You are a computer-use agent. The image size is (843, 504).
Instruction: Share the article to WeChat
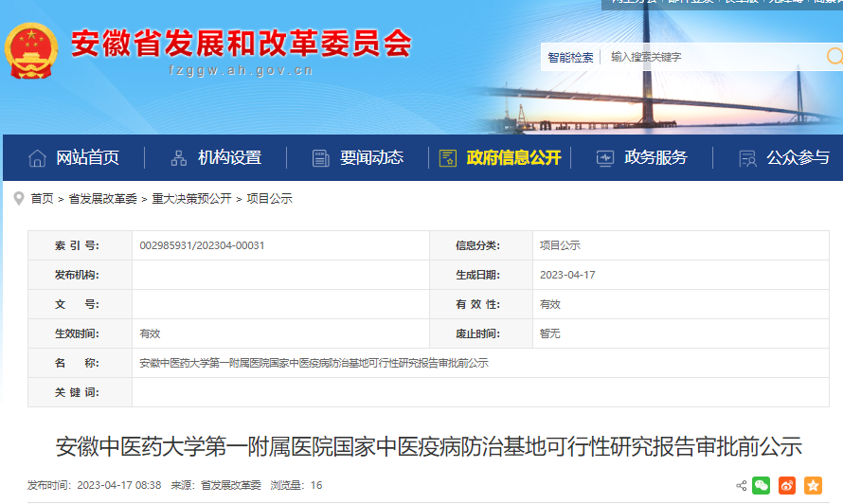[x=761, y=485]
